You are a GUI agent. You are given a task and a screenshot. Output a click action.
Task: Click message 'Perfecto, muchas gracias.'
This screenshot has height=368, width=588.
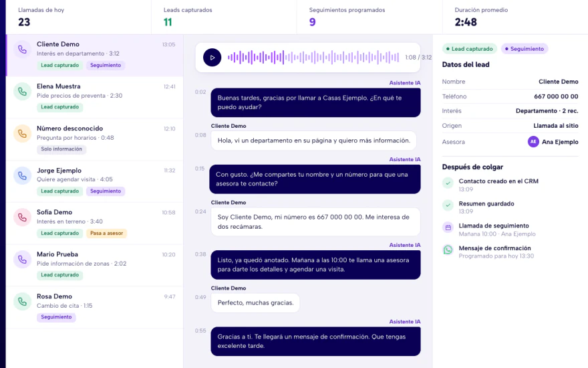(x=255, y=302)
